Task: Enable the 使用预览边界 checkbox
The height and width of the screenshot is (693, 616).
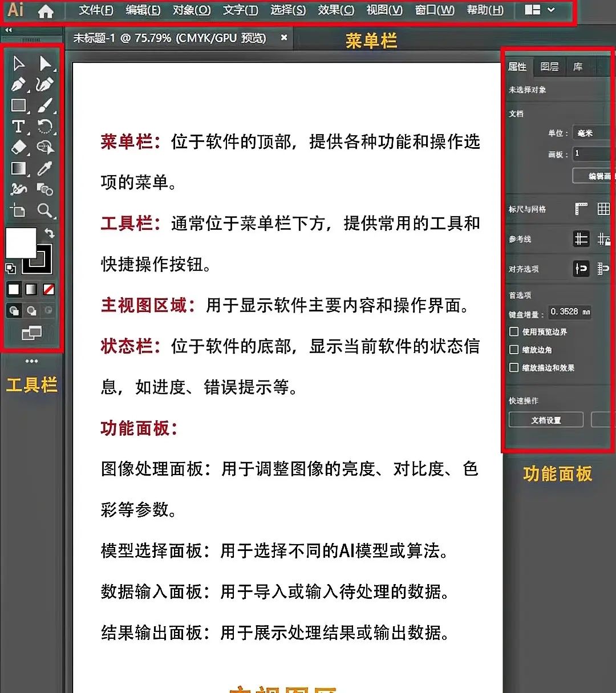Action: point(513,331)
